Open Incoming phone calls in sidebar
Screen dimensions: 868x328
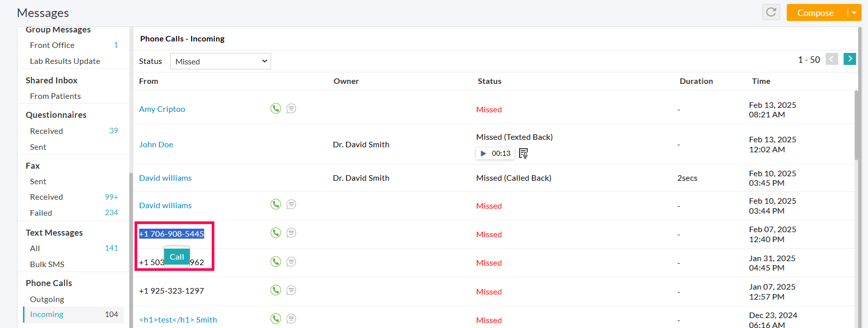click(47, 315)
